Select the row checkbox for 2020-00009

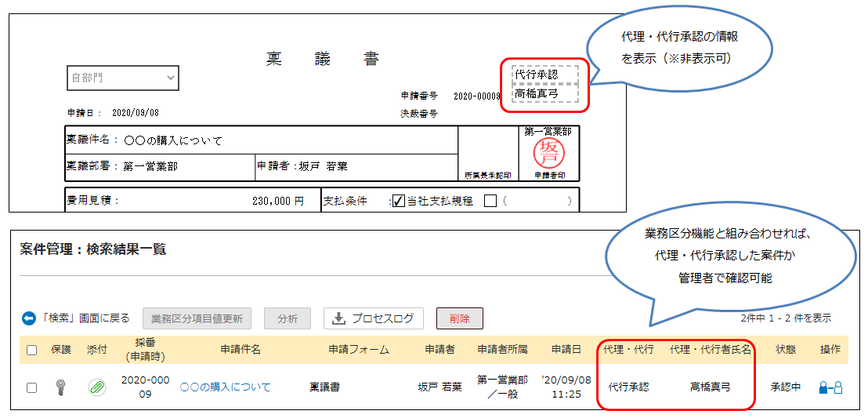[32, 387]
